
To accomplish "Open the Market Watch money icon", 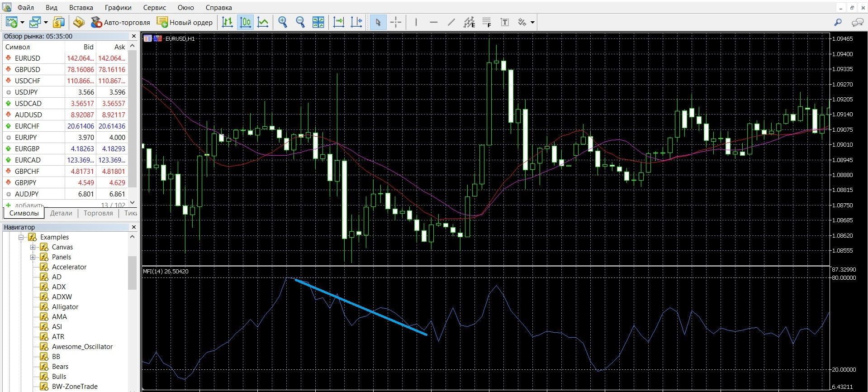I will tap(59, 22).
